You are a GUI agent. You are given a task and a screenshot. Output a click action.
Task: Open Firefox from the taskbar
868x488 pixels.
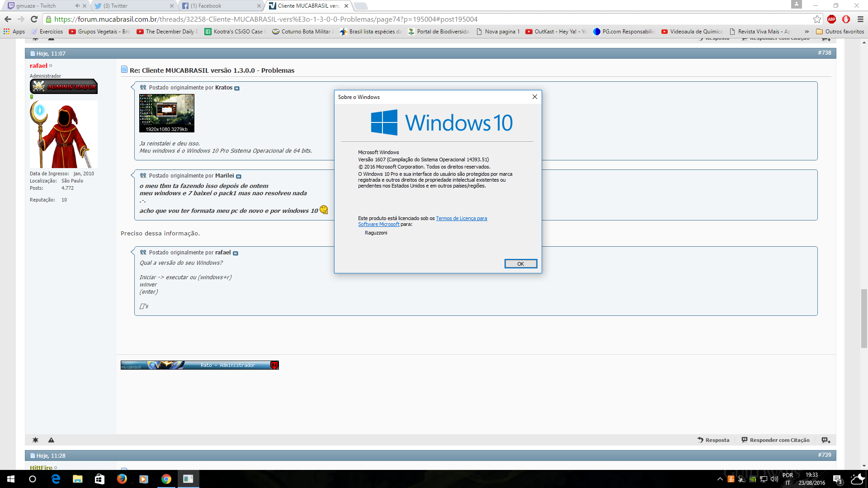pos(122,479)
